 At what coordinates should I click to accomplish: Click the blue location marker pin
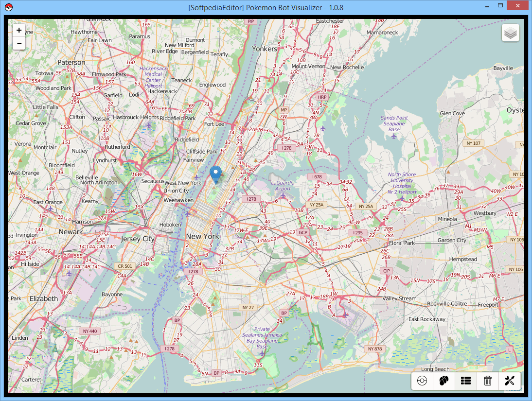coord(215,175)
